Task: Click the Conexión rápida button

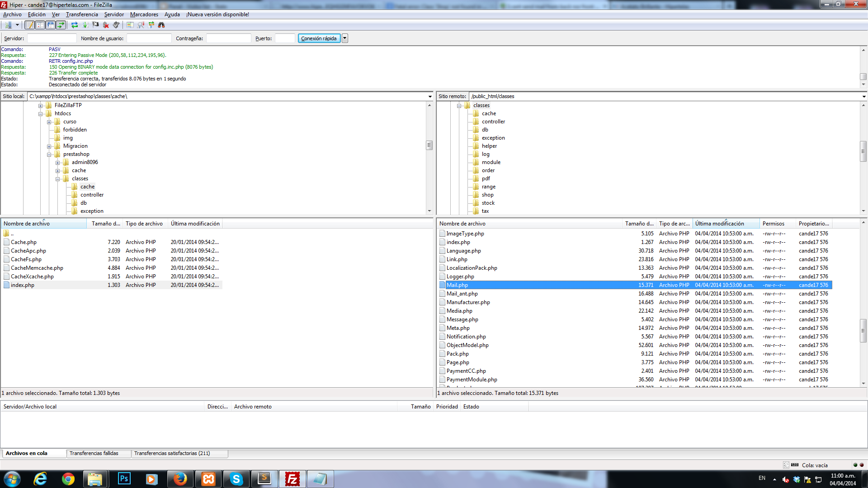Action: pos(319,38)
